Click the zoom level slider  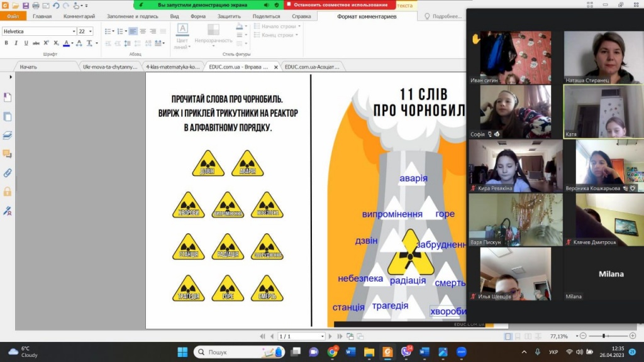(605, 336)
